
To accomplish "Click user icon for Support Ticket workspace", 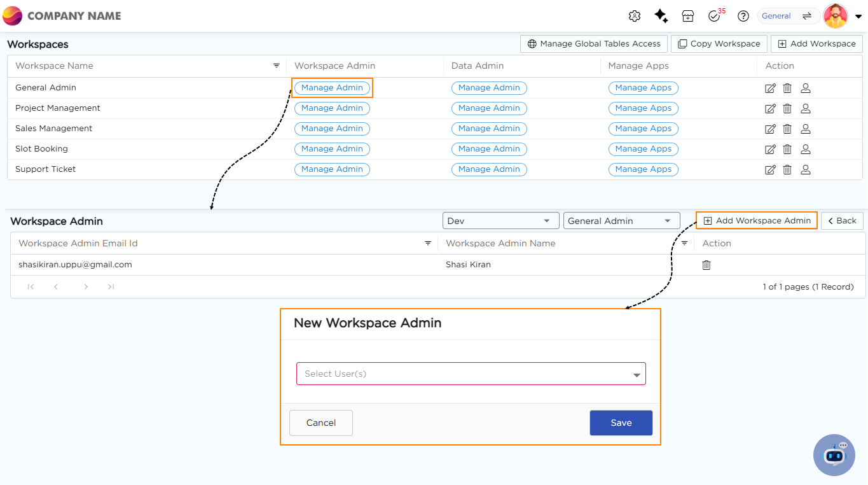I will point(805,169).
